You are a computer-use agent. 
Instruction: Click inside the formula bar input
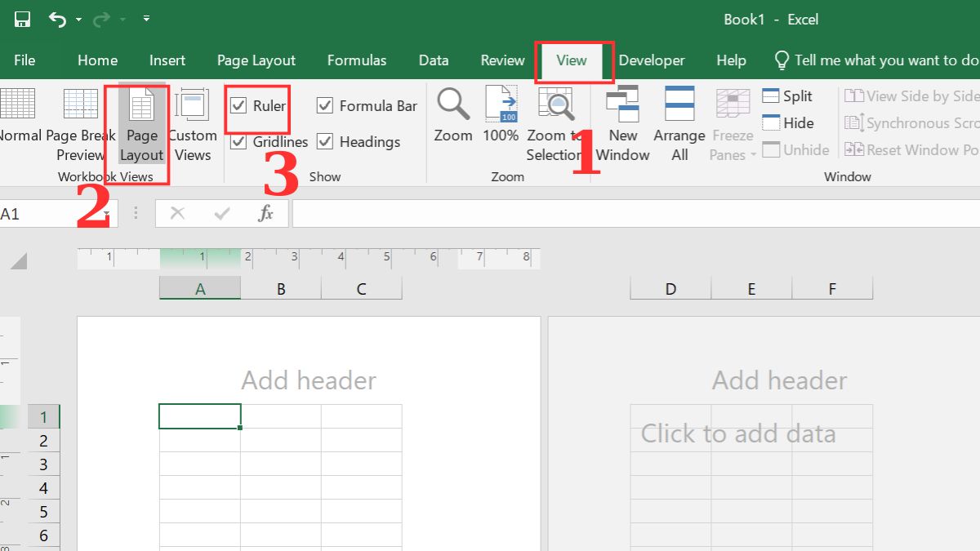[636, 214]
